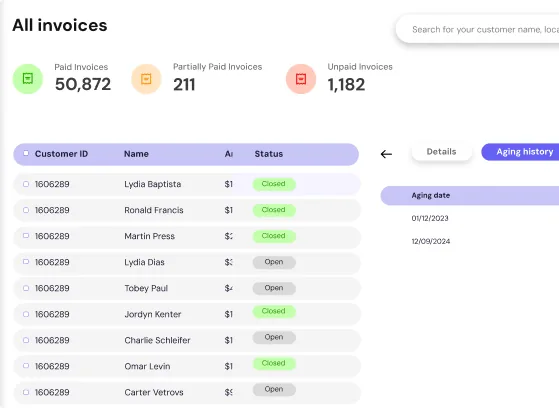Select checkbox next to Charlie Schleifer

pyautogui.click(x=26, y=340)
